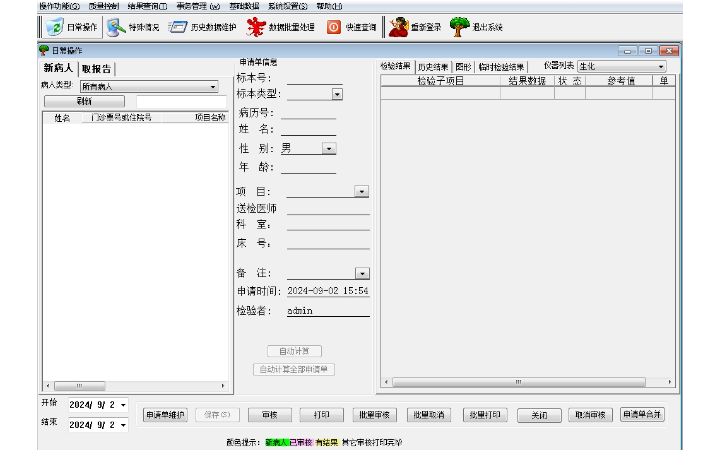Open the 帮助 menu
The image size is (720, 450).
(x=329, y=6)
